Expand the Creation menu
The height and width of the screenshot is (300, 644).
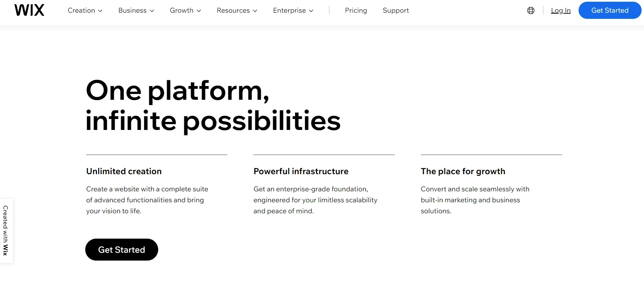85,11
